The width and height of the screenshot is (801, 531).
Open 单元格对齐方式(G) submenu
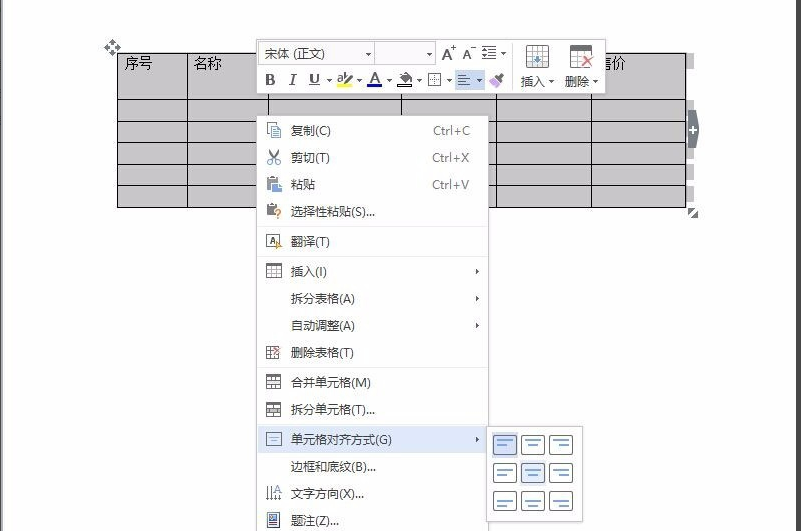(x=373, y=440)
